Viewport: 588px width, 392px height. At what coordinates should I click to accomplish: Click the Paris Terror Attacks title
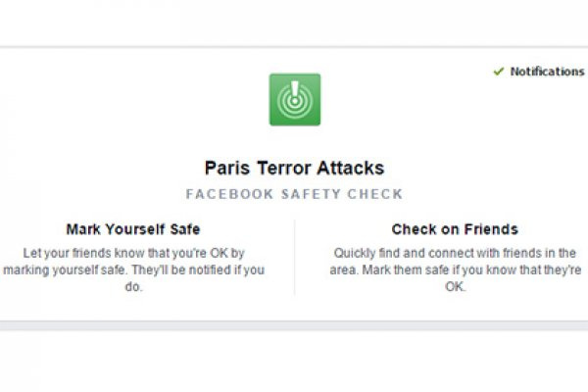click(294, 168)
